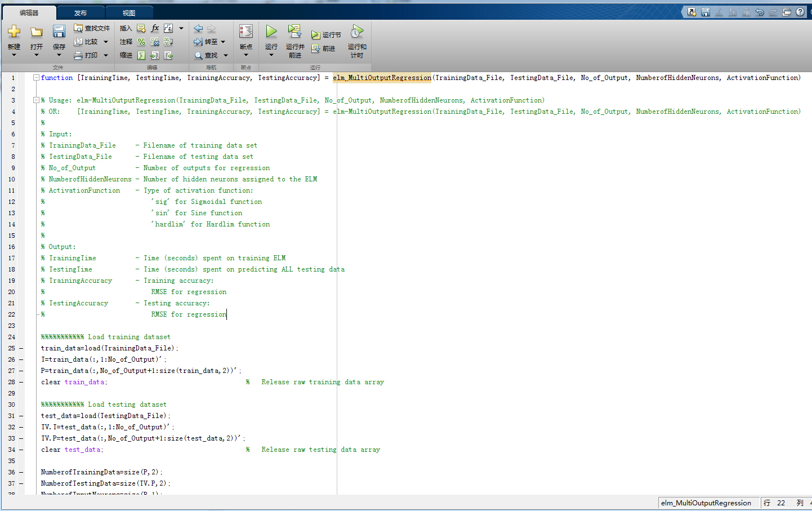812x511 pixels.
Task: Open the 新建 dropdown arrow
Action: [14, 55]
